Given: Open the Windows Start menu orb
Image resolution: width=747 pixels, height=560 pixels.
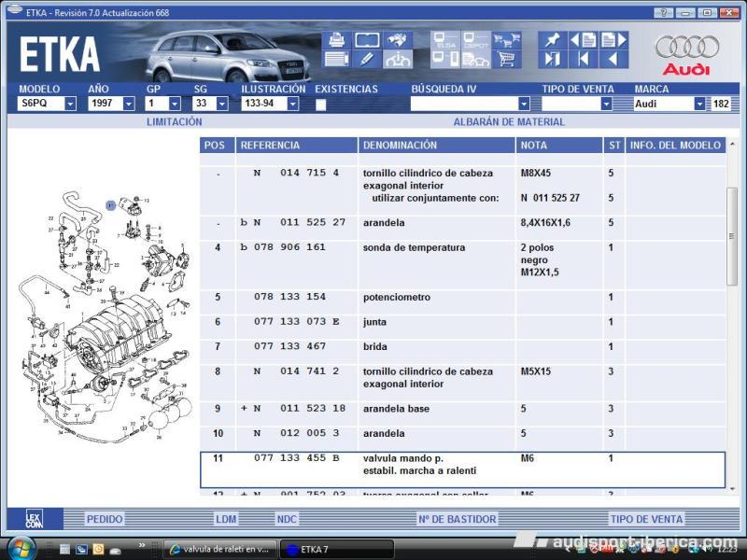Looking at the screenshot, I should [x=21, y=549].
